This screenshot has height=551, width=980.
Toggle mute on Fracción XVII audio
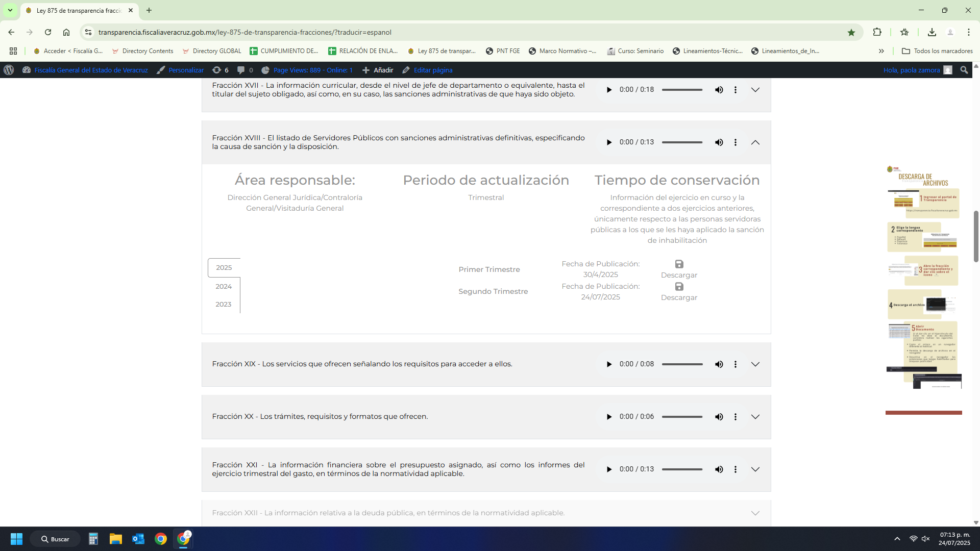(719, 90)
